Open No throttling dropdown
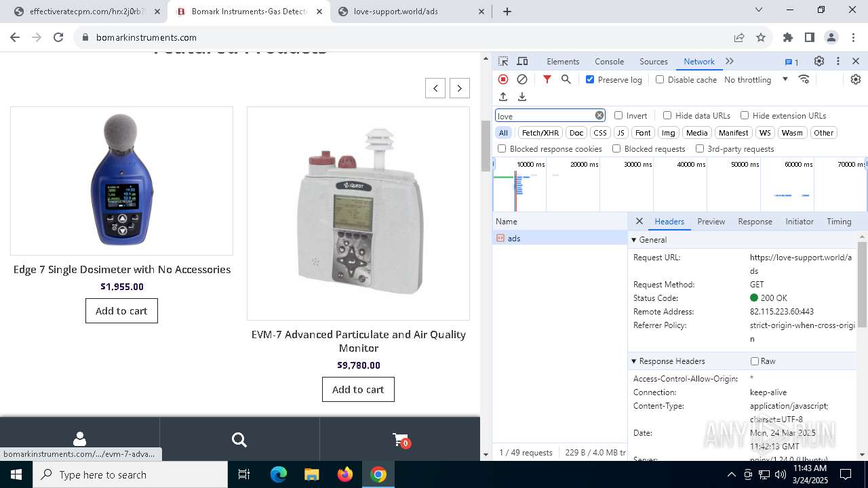Image resolution: width=868 pixels, height=488 pixels. (756, 79)
